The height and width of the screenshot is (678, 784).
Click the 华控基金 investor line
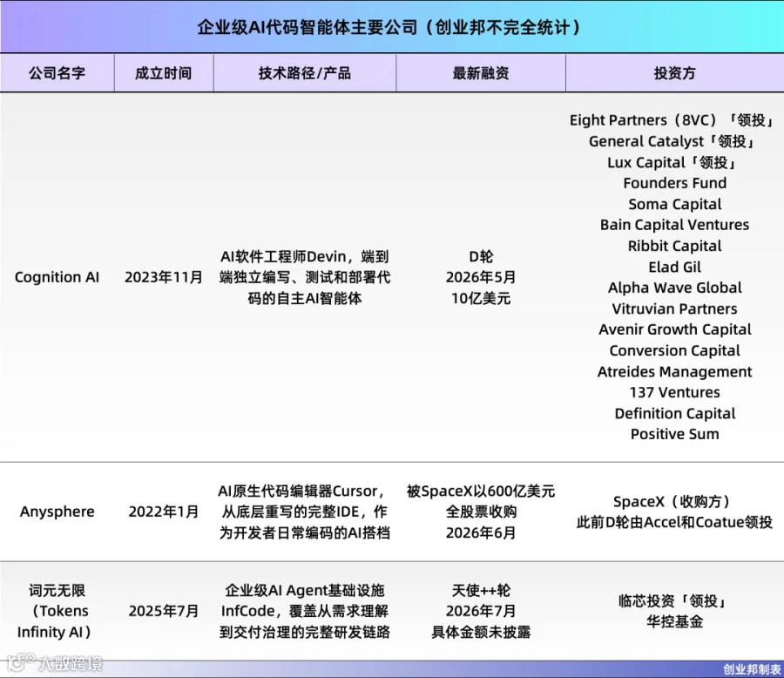(x=674, y=621)
